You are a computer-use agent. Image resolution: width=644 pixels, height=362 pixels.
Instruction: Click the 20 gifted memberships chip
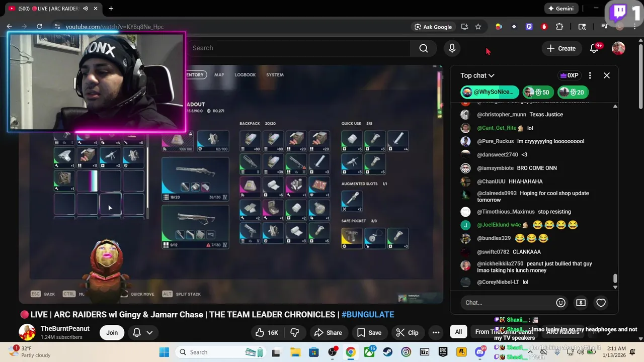click(x=573, y=92)
